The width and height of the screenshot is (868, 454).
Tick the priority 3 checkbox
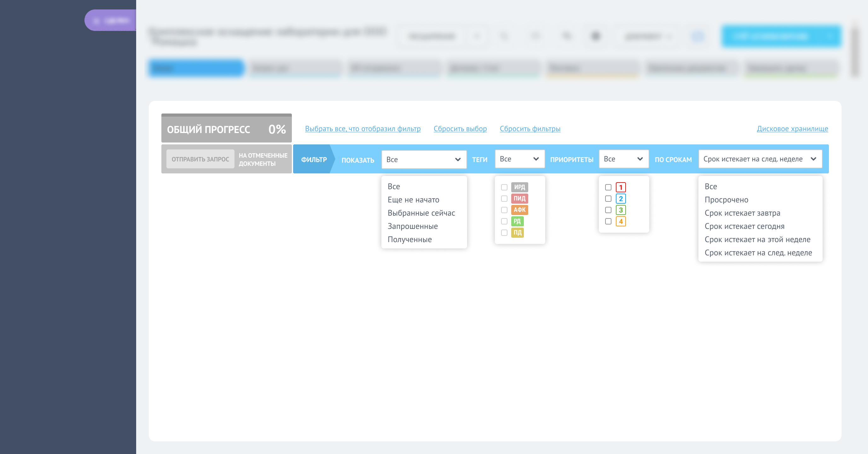pos(608,210)
